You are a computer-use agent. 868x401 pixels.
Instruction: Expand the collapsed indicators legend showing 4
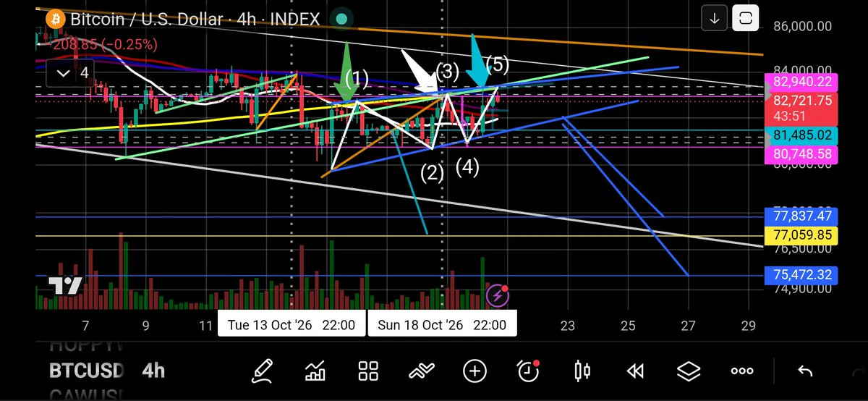73,72
